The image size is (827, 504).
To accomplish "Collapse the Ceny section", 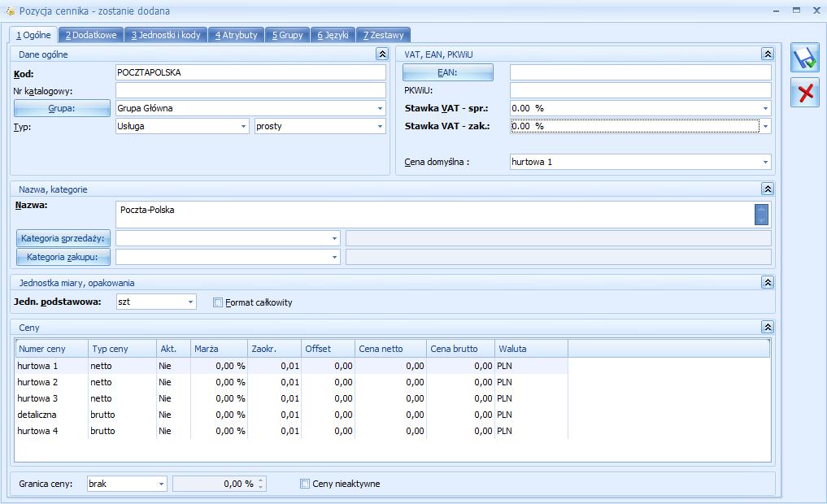I will tap(768, 328).
